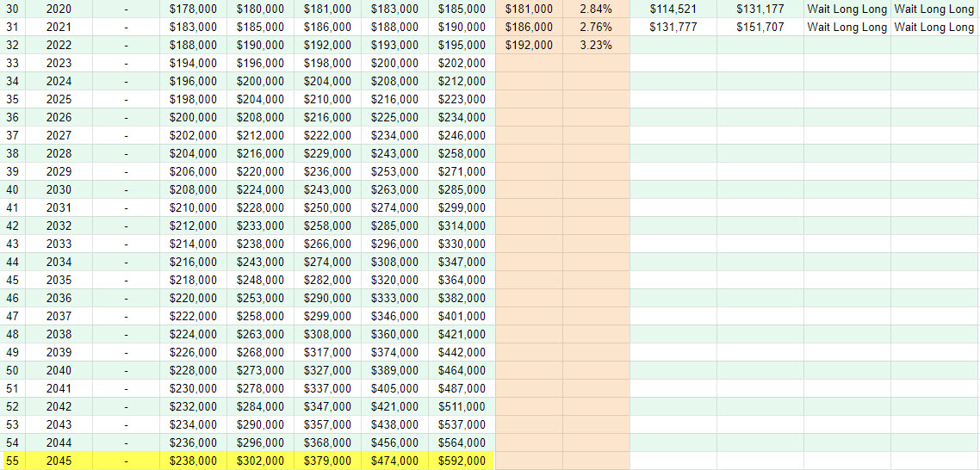
Task: Select row header 30
Action: [12, 9]
